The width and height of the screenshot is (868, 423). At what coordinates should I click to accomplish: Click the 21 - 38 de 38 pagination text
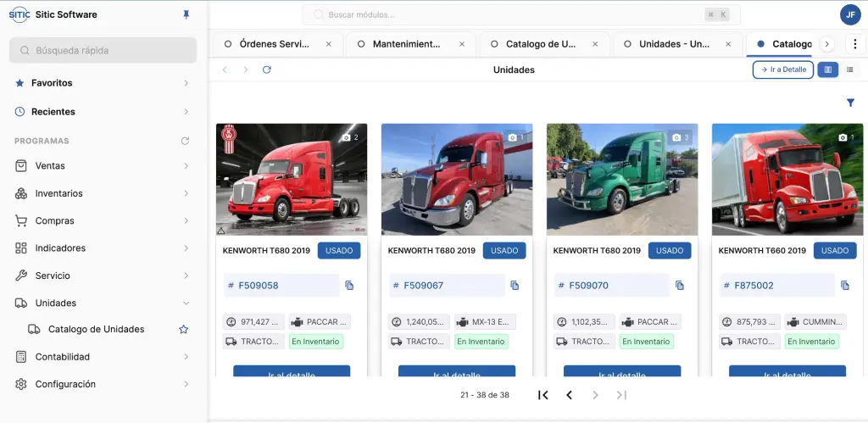coord(485,395)
